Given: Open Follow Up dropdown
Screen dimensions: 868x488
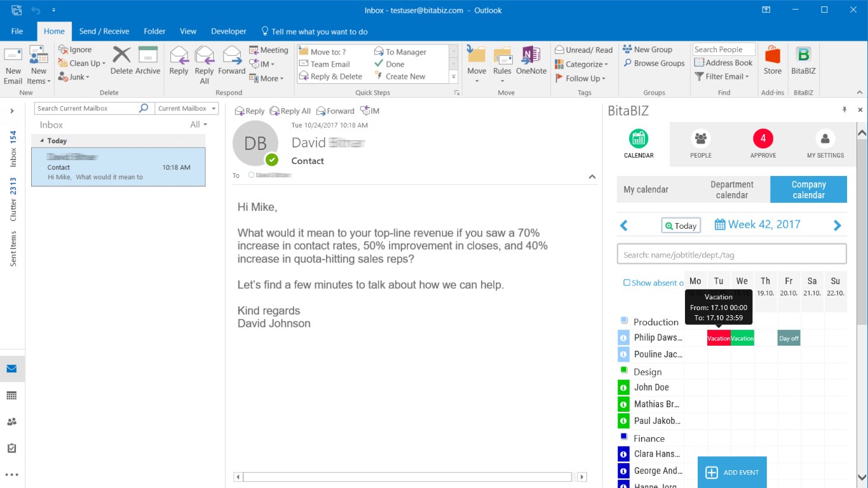Looking at the screenshot, I should coord(580,78).
